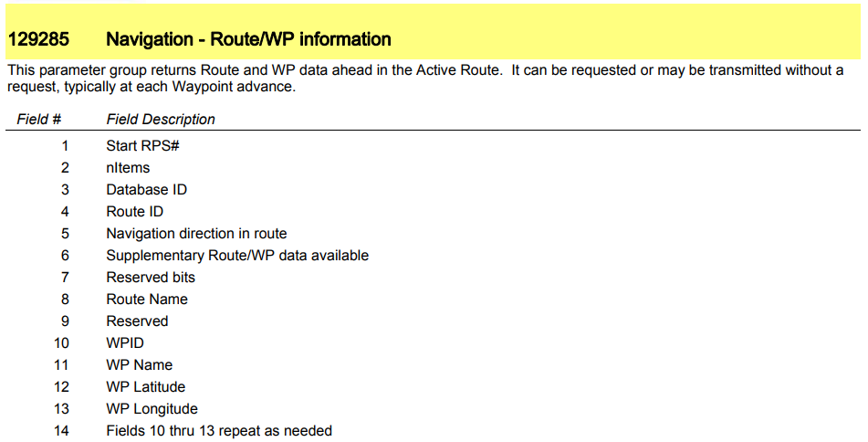Image resolution: width=868 pixels, height=442 pixels.
Task: Select the Database ID field
Action: [147, 189]
